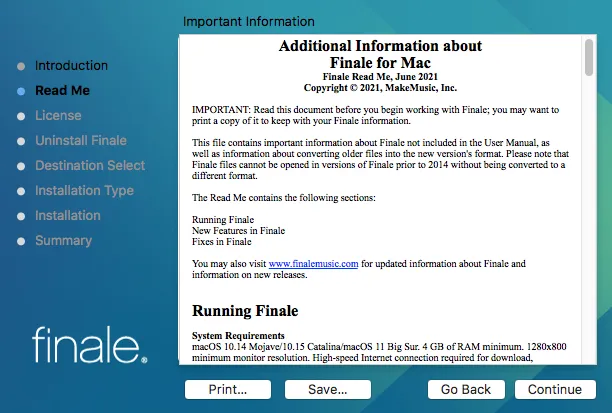Select the Introduction step in sidebar
Viewport: 612px width, 413px height.
click(x=71, y=66)
